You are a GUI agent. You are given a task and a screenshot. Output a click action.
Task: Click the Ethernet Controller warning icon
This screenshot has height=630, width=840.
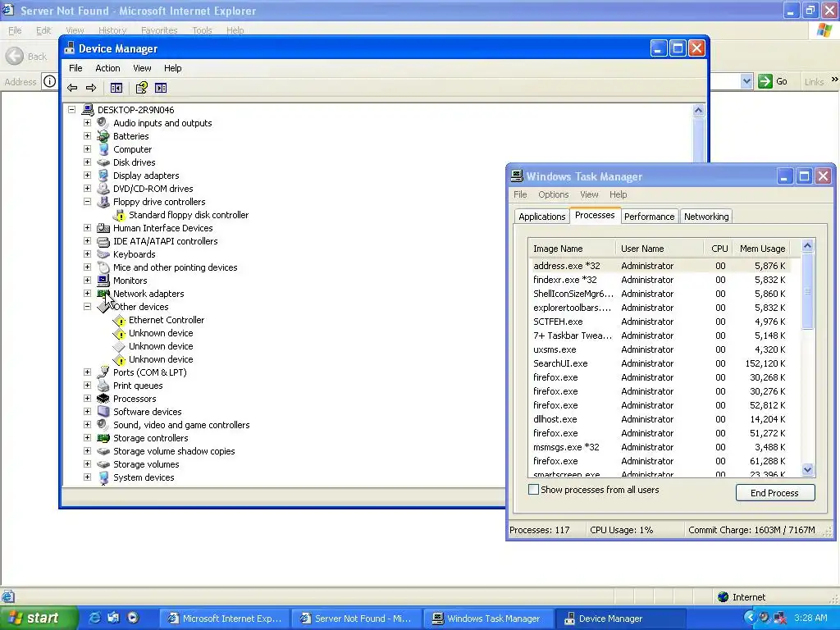click(119, 320)
